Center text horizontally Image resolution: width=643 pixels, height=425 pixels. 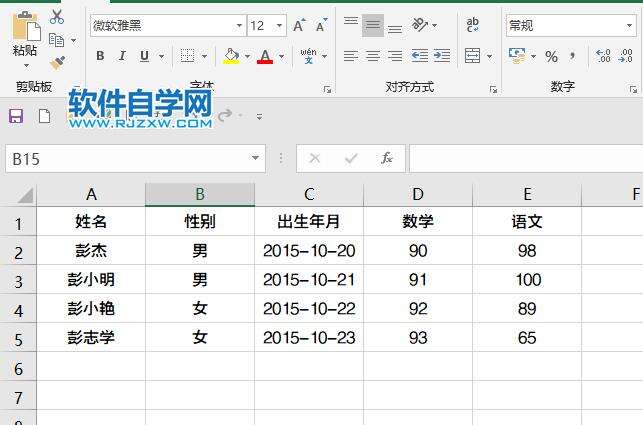[x=373, y=56]
